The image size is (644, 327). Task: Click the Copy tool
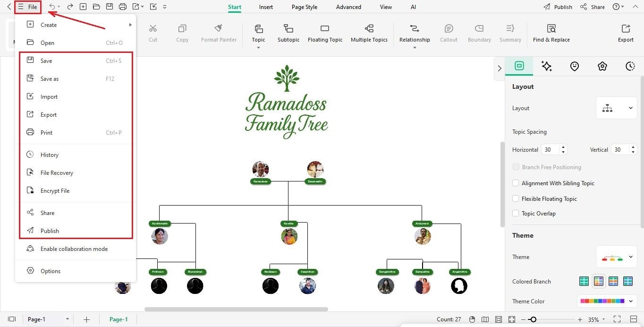click(x=182, y=33)
